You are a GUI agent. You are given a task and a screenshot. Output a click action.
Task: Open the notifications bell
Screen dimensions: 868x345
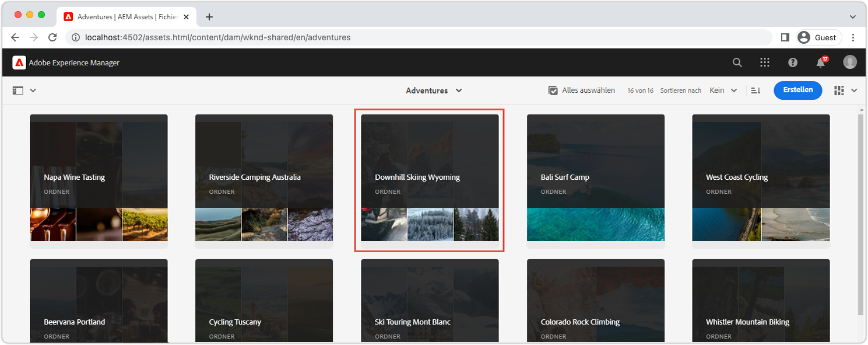(x=821, y=62)
